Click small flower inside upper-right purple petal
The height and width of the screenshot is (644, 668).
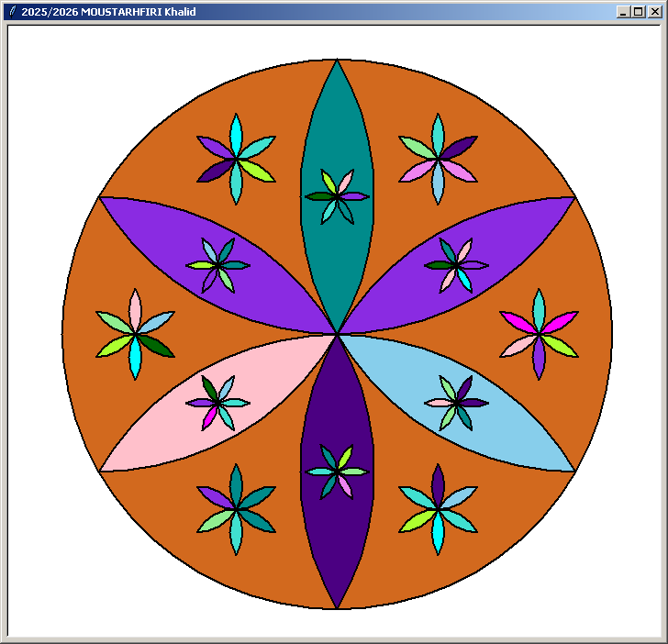(x=456, y=265)
